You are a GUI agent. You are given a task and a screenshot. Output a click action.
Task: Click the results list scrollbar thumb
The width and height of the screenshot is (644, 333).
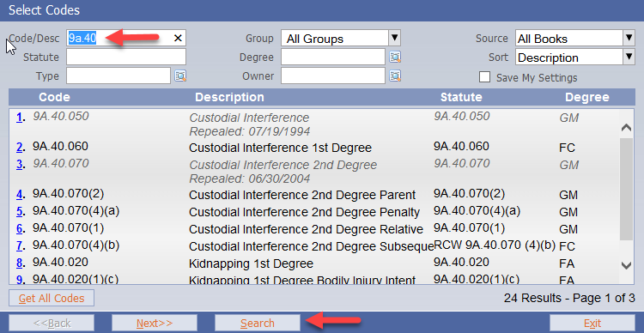pyautogui.click(x=626, y=190)
